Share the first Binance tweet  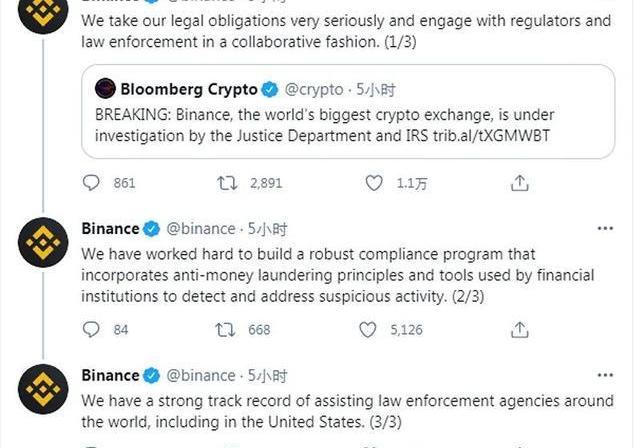pos(519,183)
